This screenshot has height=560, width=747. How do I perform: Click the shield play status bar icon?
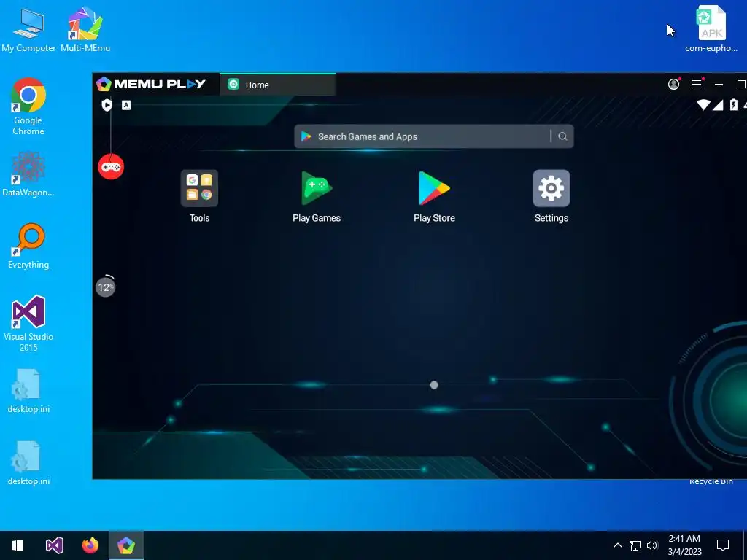(107, 105)
